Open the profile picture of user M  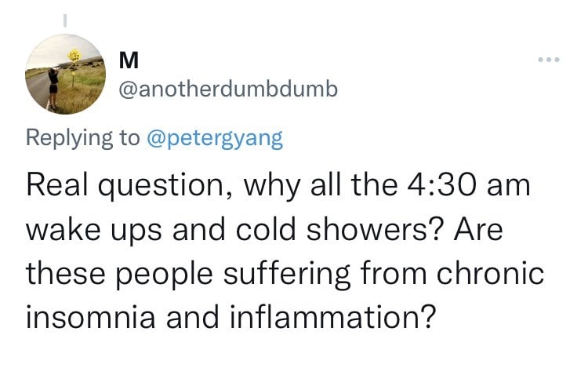click(65, 74)
